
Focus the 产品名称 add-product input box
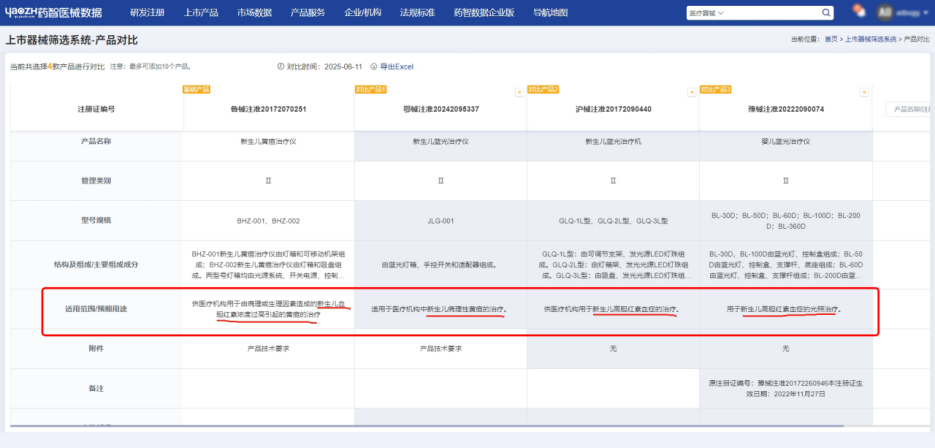click(908, 109)
